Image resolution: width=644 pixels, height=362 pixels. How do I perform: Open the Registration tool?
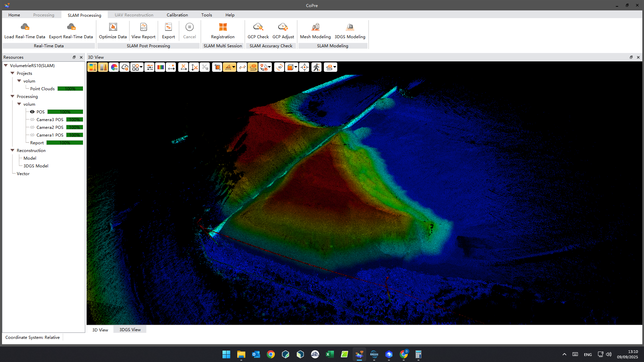click(x=222, y=27)
